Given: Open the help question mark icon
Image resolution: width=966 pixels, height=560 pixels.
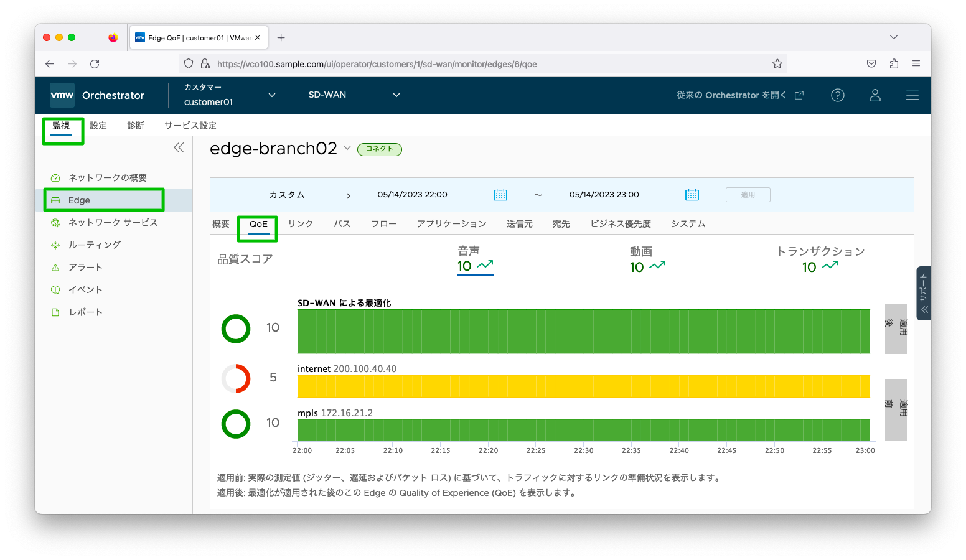Looking at the screenshot, I should tap(838, 95).
